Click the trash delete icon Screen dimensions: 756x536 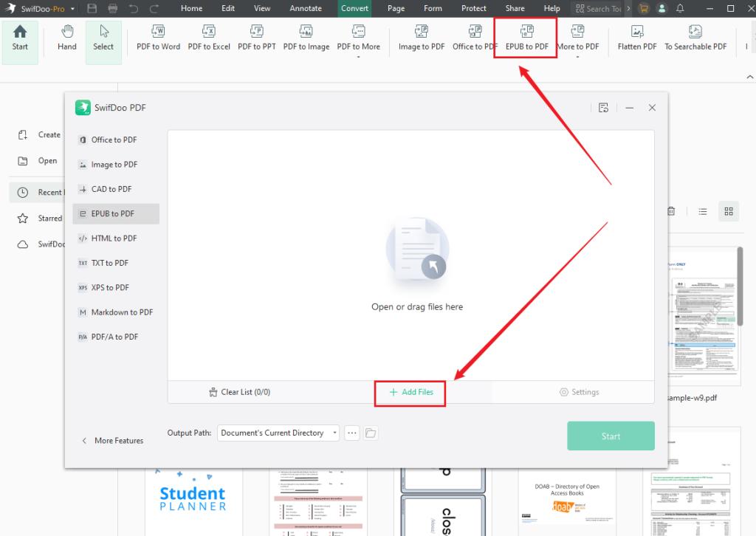670,211
